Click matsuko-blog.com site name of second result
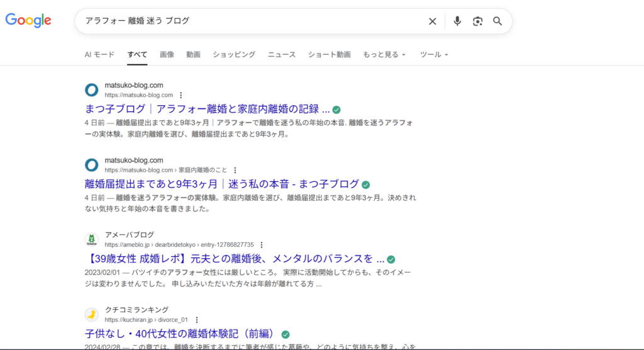644x350 pixels. pyautogui.click(x=134, y=161)
